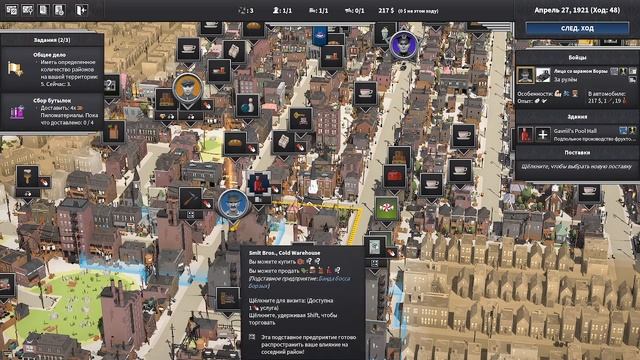Click the blue icon beside Gavrili's Pool Hall
Image resolution: width=640 pixels, height=360 pixels.
coord(623,131)
